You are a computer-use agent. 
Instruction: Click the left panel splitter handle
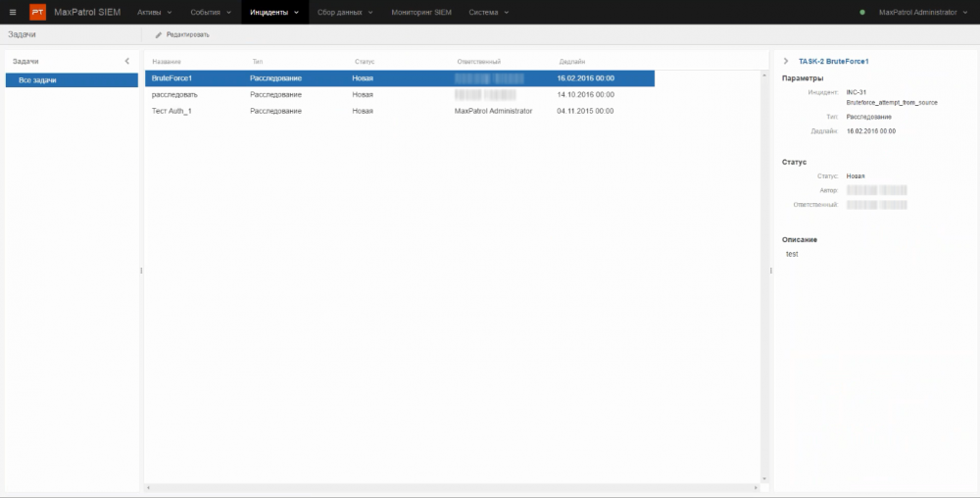141,271
